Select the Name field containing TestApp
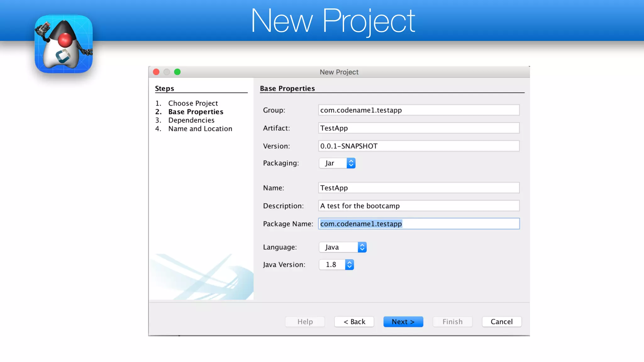 coord(419,188)
